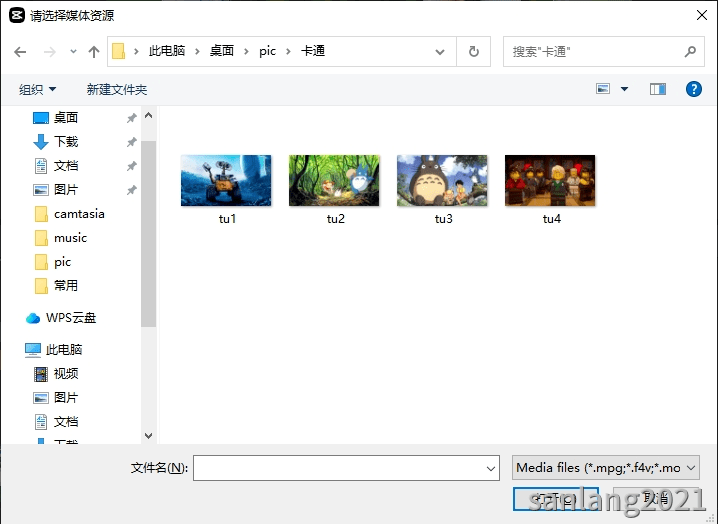Select the tu1 WALL-E image
This screenshot has width=718, height=524.
coord(226,189)
